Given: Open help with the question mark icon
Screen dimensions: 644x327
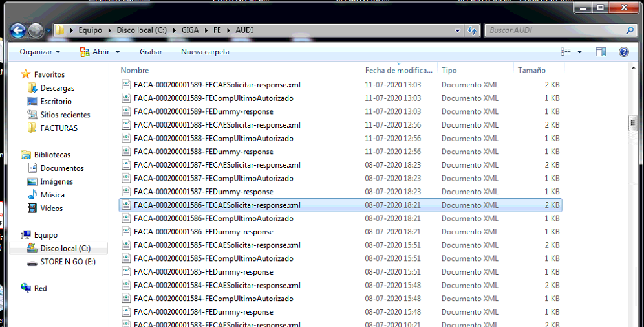Looking at the screenshot, I should pos(623,52).
